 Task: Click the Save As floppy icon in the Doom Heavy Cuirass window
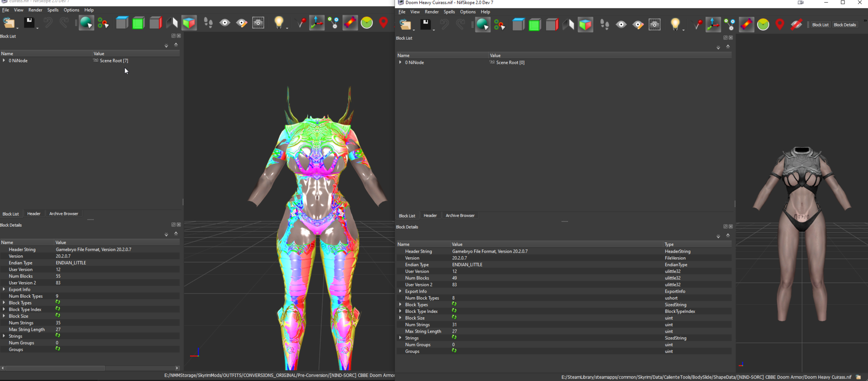(x=425, y=24)
